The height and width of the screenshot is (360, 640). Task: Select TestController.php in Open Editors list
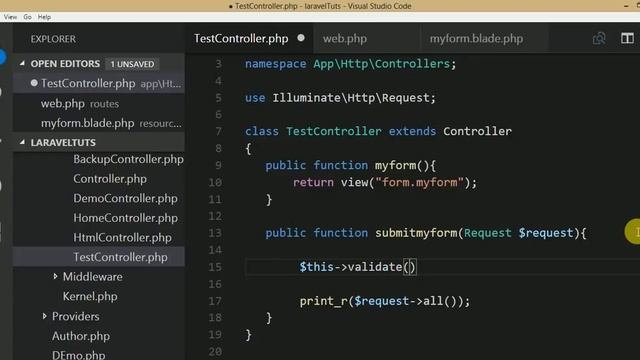[99, 84]
